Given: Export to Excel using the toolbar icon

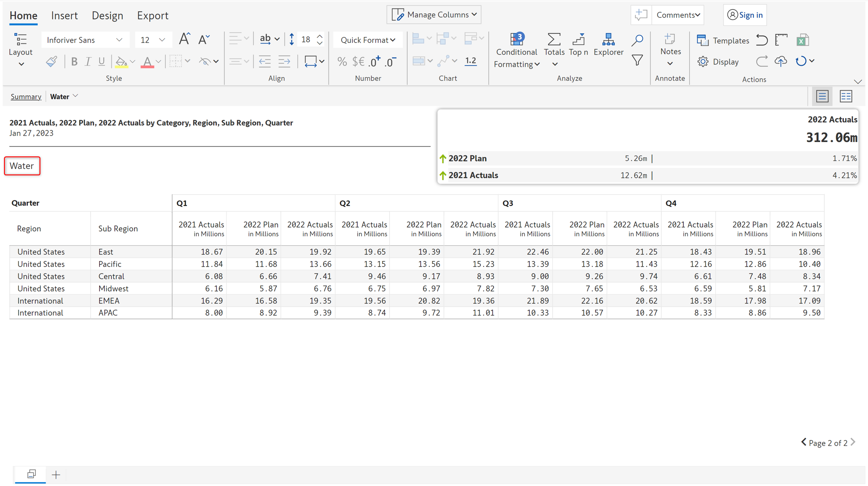Looking at the screenshot, I should tap(802, 40).
